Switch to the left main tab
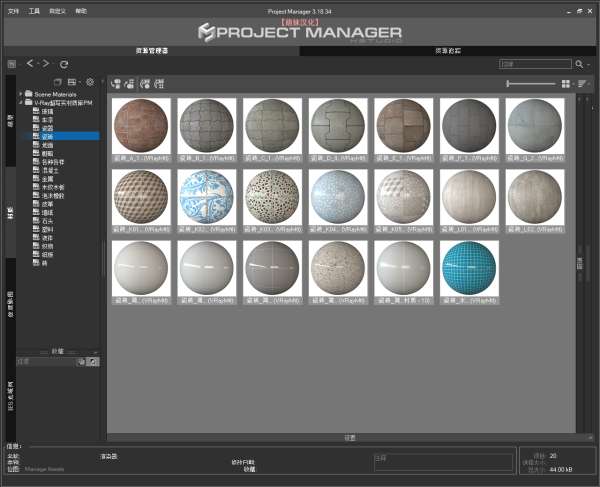This screenshot has height=487, width=600. [152, 51]
